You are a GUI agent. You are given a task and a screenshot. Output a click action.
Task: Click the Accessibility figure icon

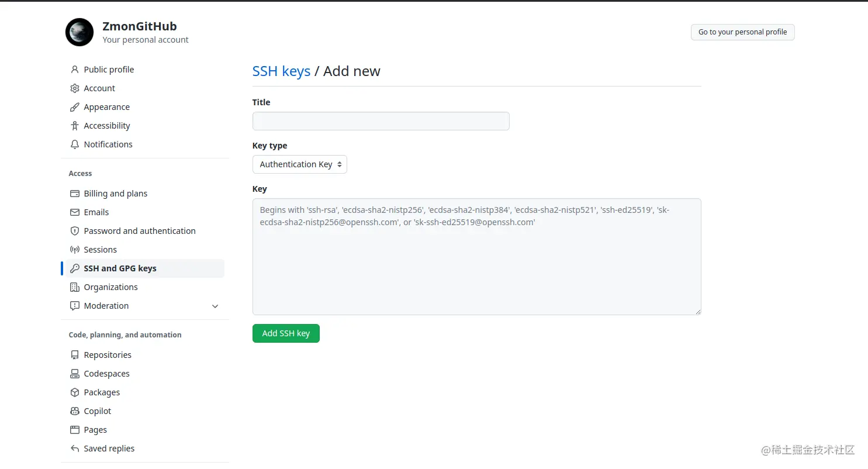[x=75, y=126]
